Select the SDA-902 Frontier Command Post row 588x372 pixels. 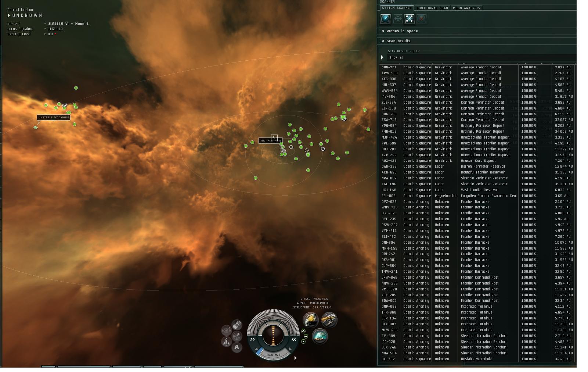click(477, 301)
